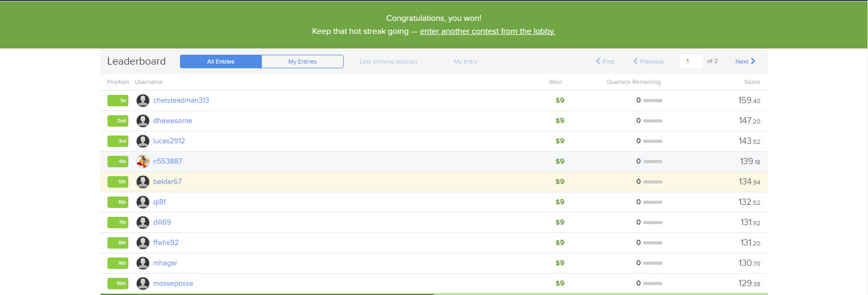Select the 8th position badge
The height and width of the screenshot is (295, 868).
tap(118, 243)
